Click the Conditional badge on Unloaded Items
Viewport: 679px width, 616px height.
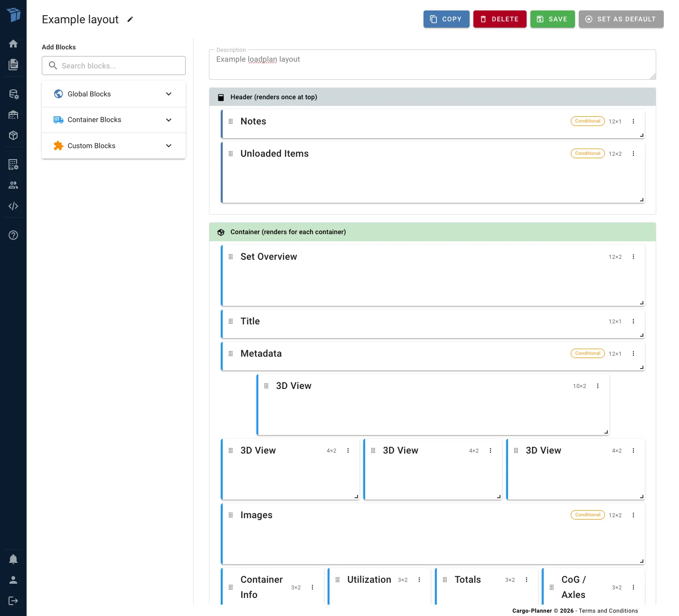(587, 153)
